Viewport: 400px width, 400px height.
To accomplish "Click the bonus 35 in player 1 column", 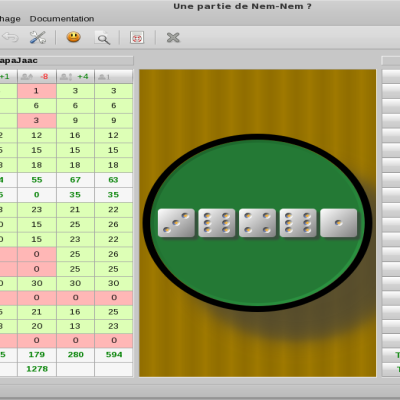I will 113,195.
